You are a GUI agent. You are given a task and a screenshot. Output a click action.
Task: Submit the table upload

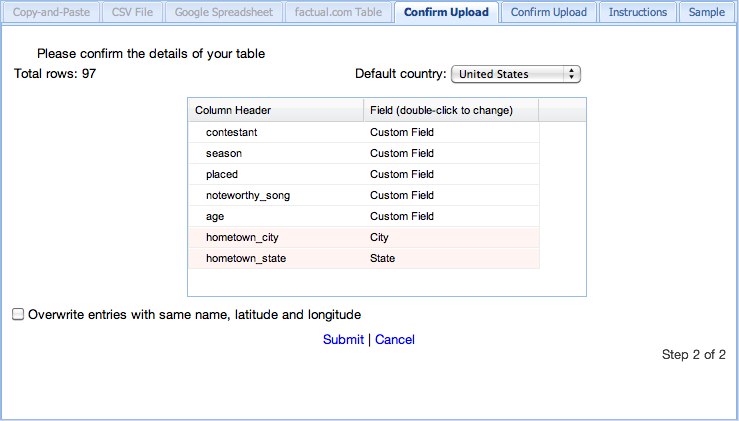[x=343, y=339]
